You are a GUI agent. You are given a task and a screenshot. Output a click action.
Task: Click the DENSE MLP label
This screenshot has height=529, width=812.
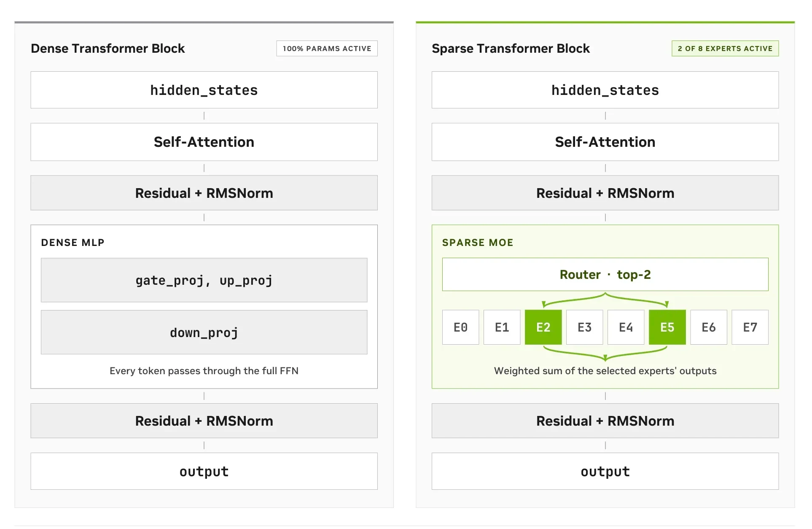pyautogui.click(x=73, y=243)
